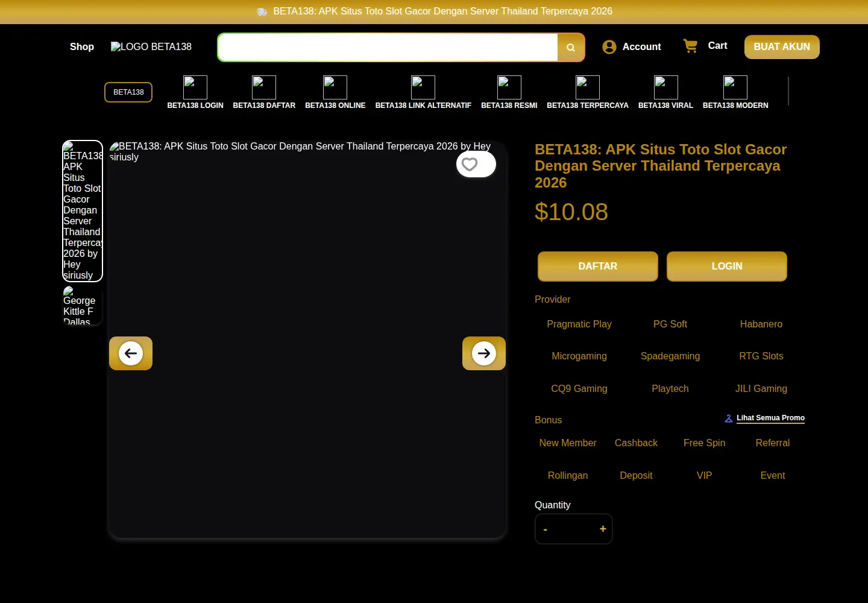
Task: Select the RTG Slots provider option
Action: pos(761,356)
